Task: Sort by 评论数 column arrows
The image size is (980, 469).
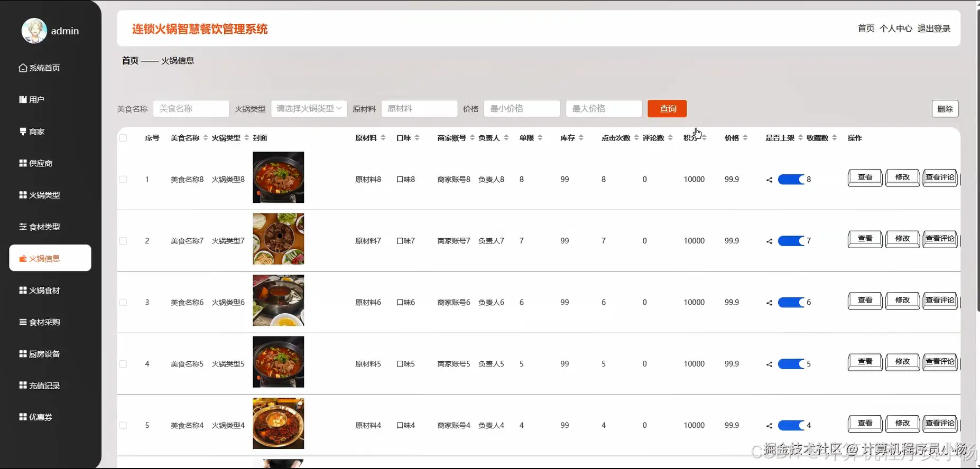Action: [670, 138]
